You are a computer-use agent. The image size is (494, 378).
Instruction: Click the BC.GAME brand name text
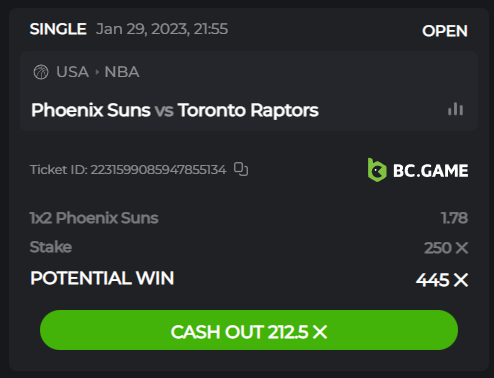pos(430,171)
